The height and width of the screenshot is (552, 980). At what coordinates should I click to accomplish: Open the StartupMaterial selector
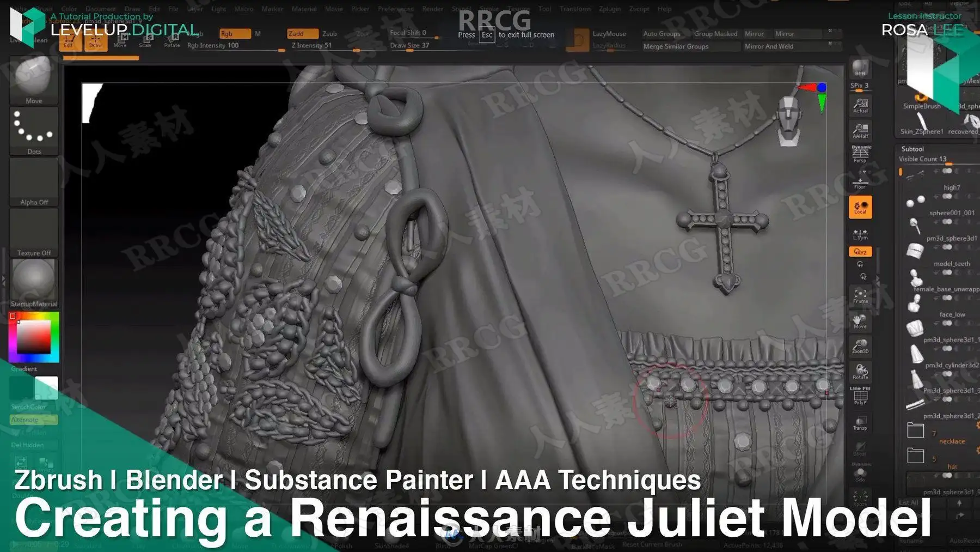(x=34, y=283)
